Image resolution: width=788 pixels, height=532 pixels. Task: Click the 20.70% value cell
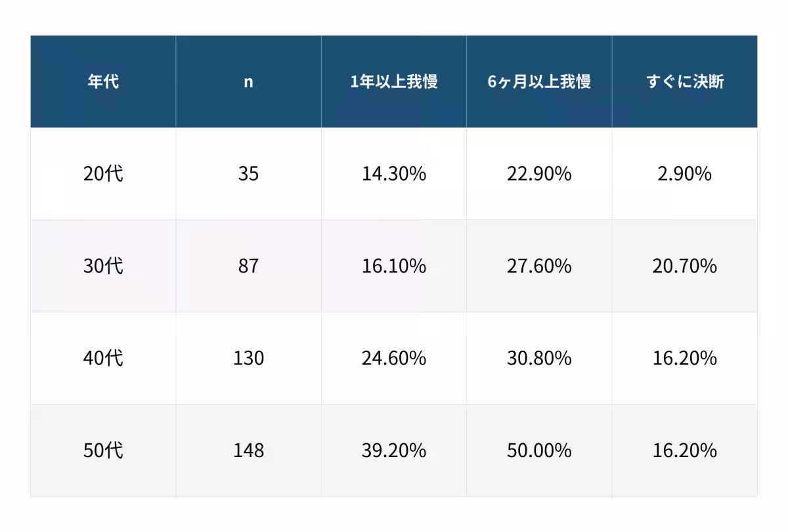(684, 266)
